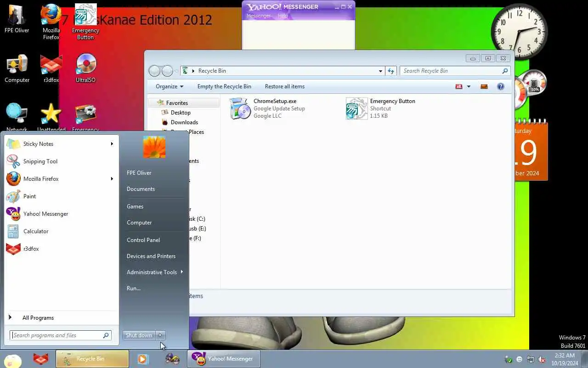Screen dimensions: 588x368
Task: Open Downloads in the Favorites list
Action: point(184,122)
